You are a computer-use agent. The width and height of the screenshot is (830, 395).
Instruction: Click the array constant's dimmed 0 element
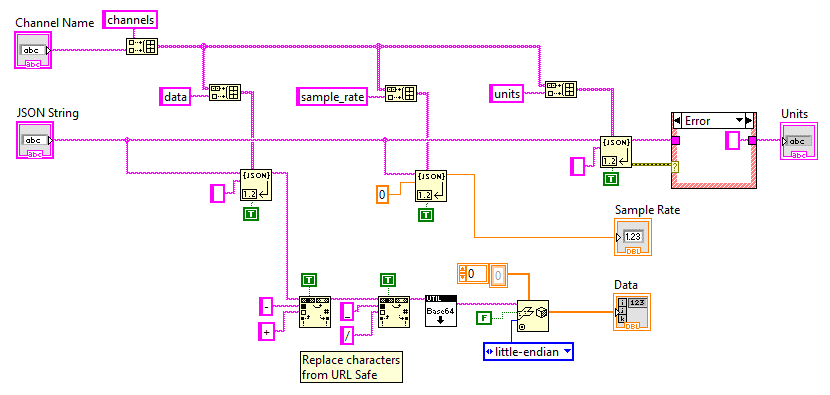pyautogui.click(x=497, y=275)
